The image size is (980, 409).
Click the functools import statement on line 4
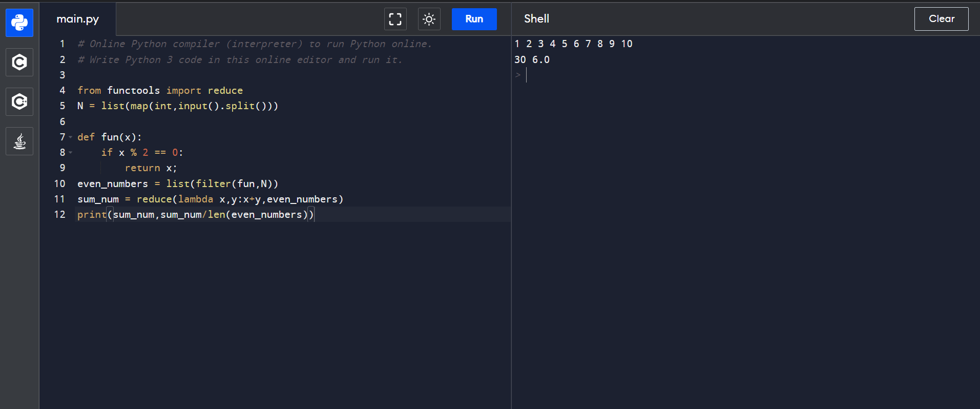point(160,91)
